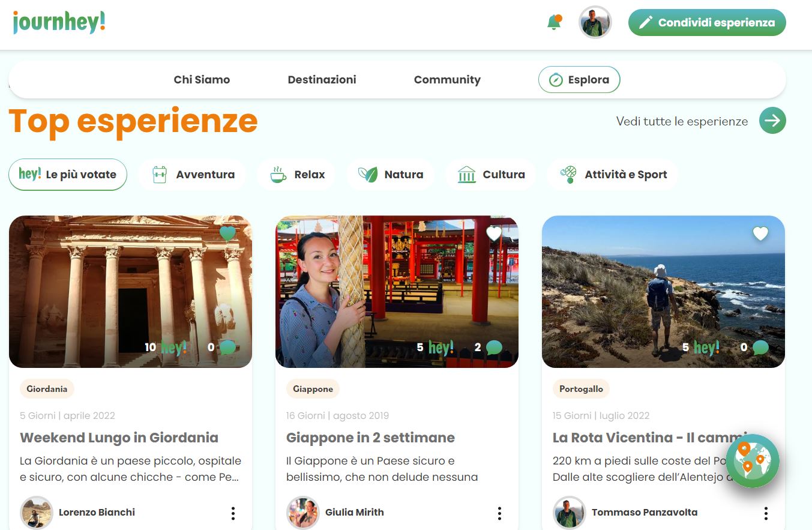
Task: Open the three-dot menu for Lorenzo Bianchi
Action: (x=233, y=513)
